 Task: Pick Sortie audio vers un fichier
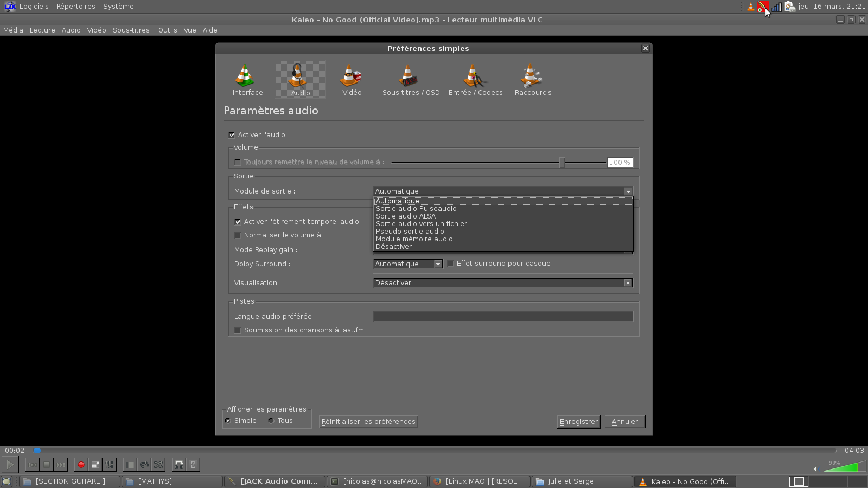503,224
